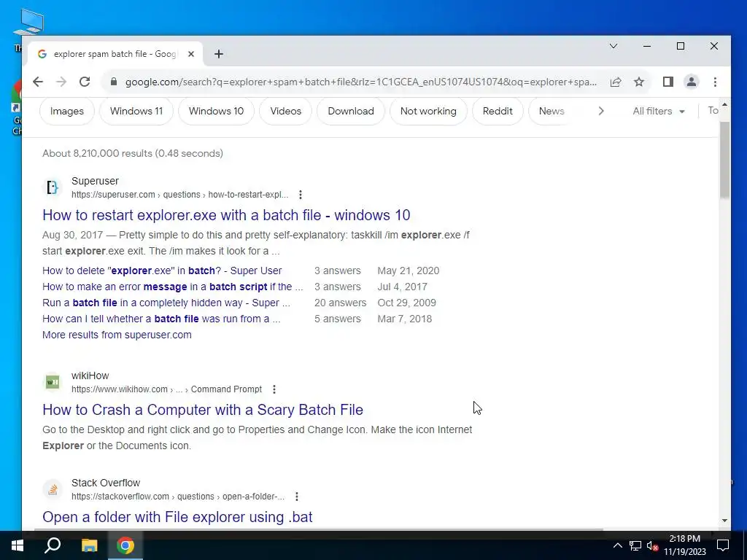Image resolution: width=747 pixels, height=560 pixels.
Task: Select the Download filter chip
Action: [x=351, y=111]
